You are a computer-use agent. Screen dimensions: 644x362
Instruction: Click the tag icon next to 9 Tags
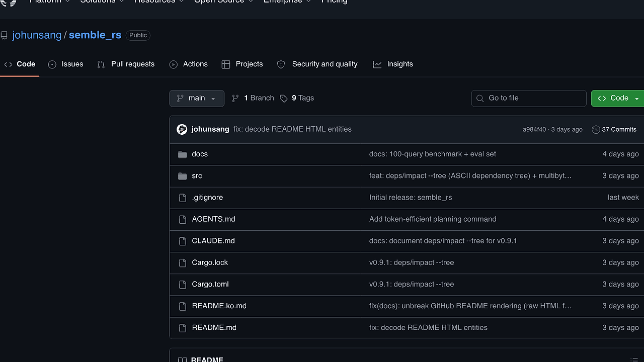(x=284, y=98)
